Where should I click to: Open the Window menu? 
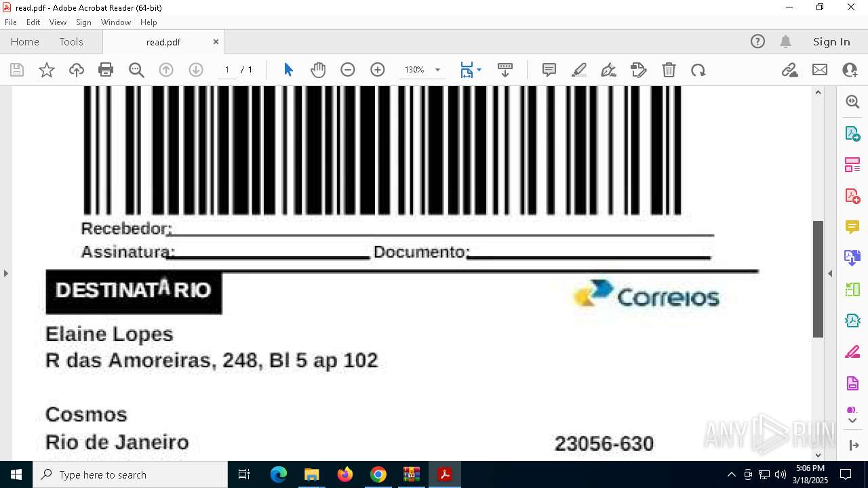(116, 22)
